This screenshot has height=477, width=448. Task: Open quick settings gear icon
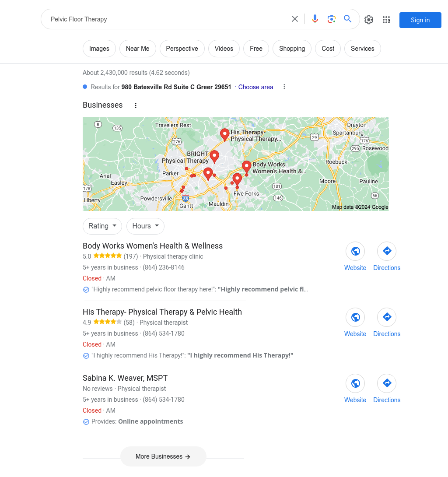pyautogui.click(x=369, y=20)
